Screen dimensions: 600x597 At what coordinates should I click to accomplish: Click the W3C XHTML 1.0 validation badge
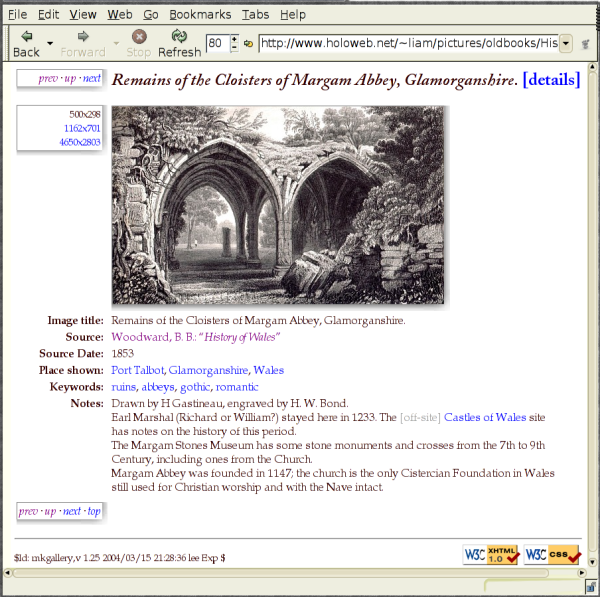(490, 555)
